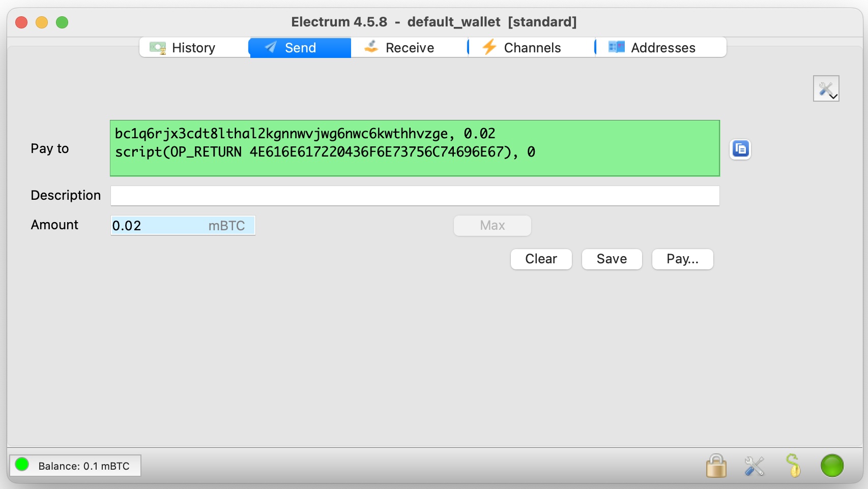The width and height of the screenshot is (868, 489).
Task: Click the Receive tab icon
Action: (371, 47)
